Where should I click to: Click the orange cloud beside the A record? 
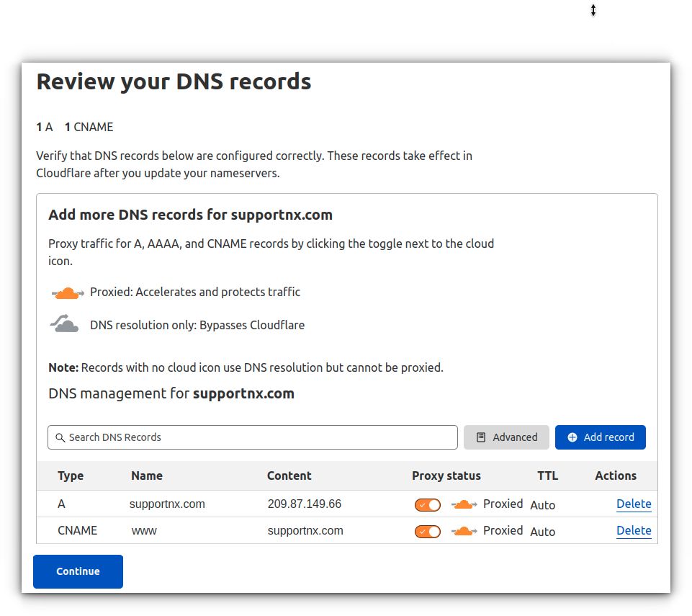tap(464, 504)
